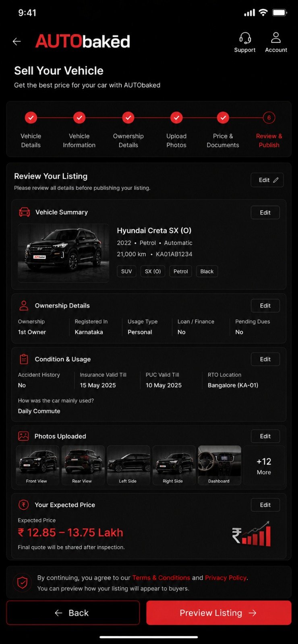Open the Terms & Conditions link

click(161, 578)
